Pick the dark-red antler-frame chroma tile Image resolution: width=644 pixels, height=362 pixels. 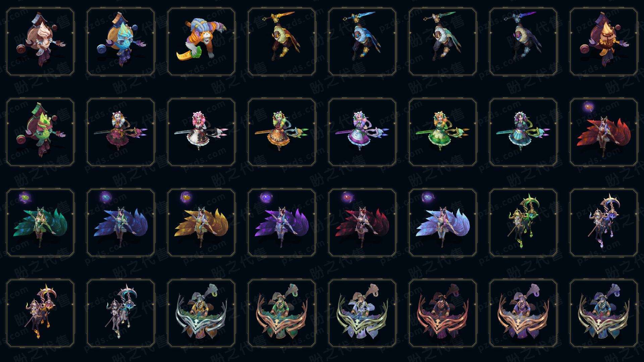tap(443, 313)
